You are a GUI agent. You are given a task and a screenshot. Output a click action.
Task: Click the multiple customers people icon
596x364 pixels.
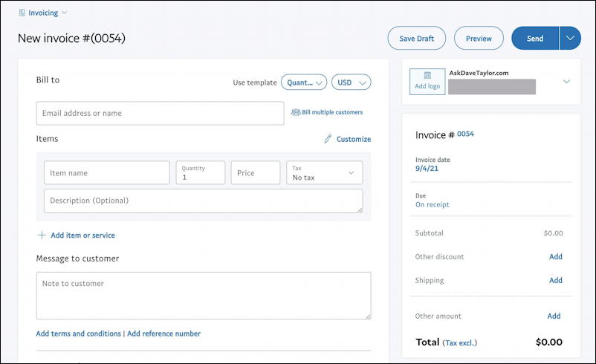(296, 112)
